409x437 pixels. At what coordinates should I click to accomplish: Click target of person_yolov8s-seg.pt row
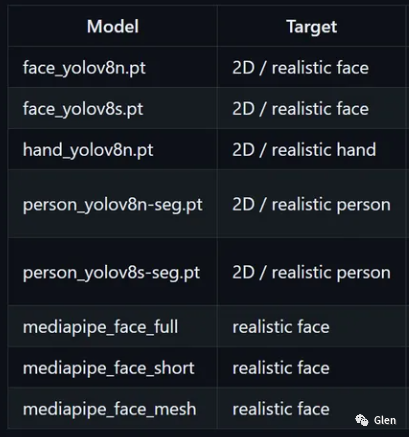[311, 273]
